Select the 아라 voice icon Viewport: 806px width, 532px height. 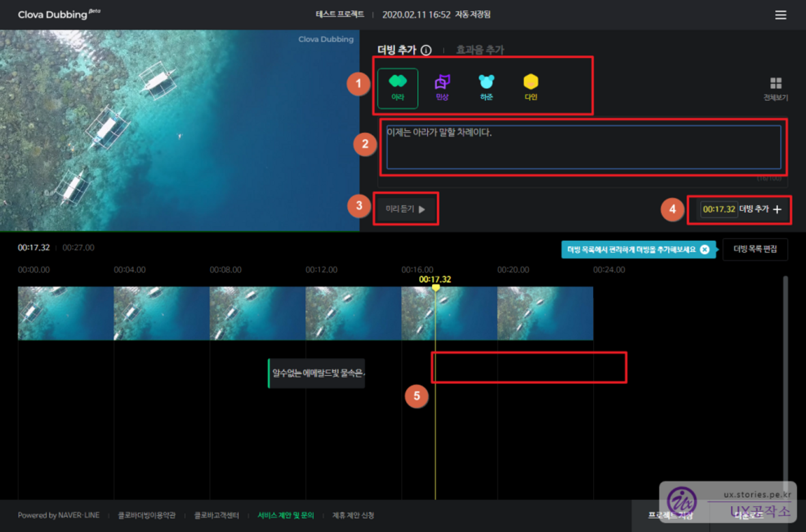(397, 87)
